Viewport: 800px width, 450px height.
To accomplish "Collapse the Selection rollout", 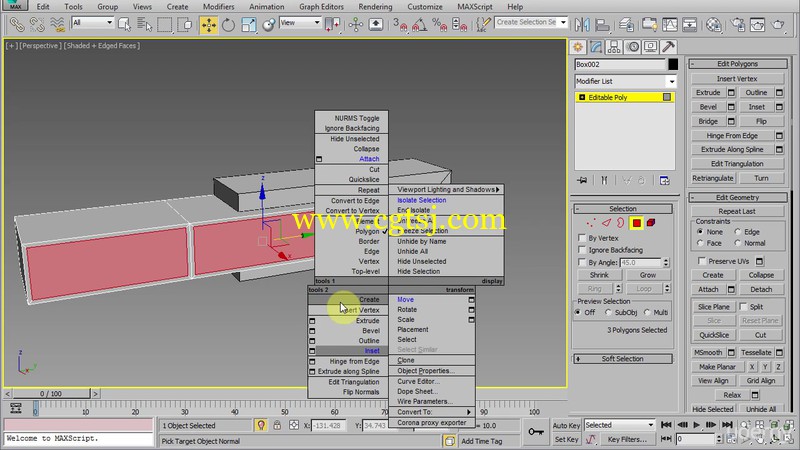I will click(622, 209).
